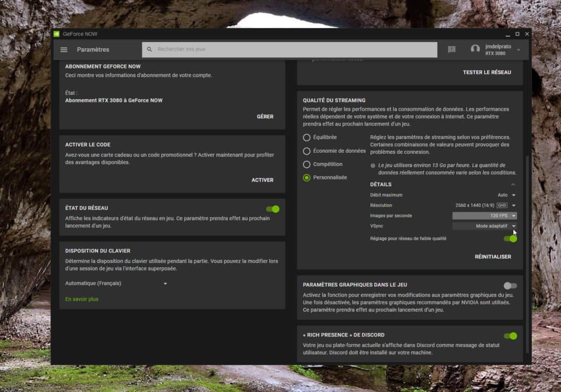This screenshot has width=561, height=392.
Task: Collapse the Détails section chevron
Action: click(x=513, y=185)
